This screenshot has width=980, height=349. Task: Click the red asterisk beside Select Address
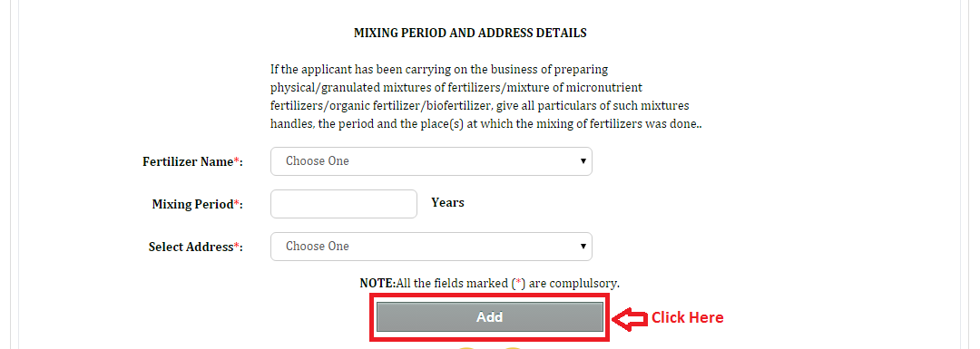coord(236,246)
